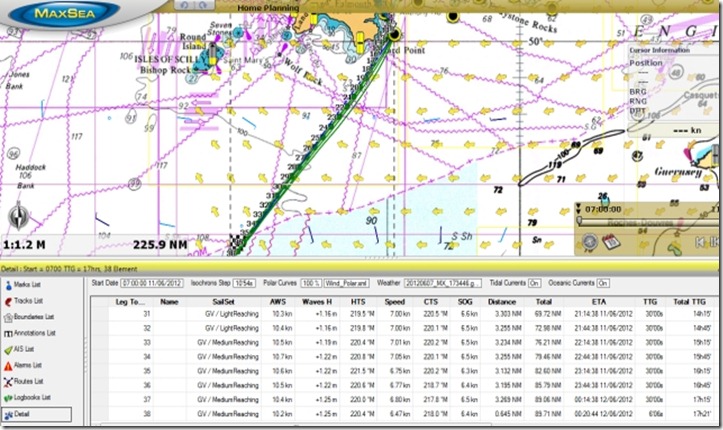Click the skip-to-start playback button

[700, 242]
